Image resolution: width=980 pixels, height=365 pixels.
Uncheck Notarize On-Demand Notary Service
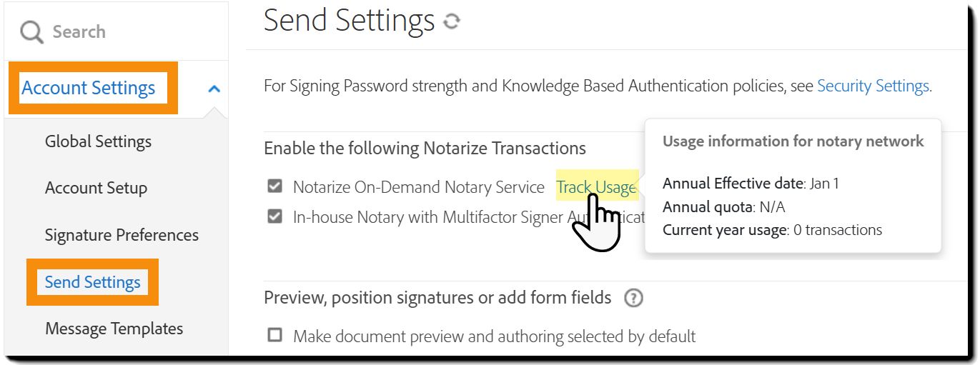274,186
